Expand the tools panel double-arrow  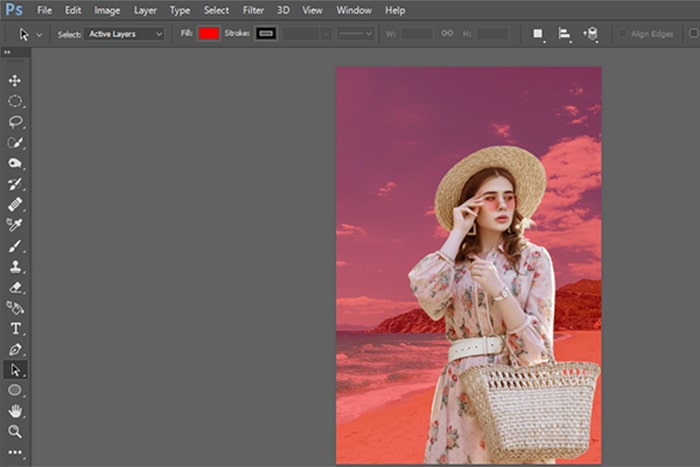point(8,52)
